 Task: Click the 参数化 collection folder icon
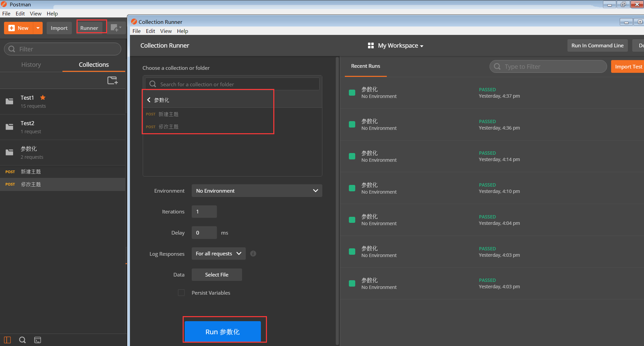tap(9, 152)
